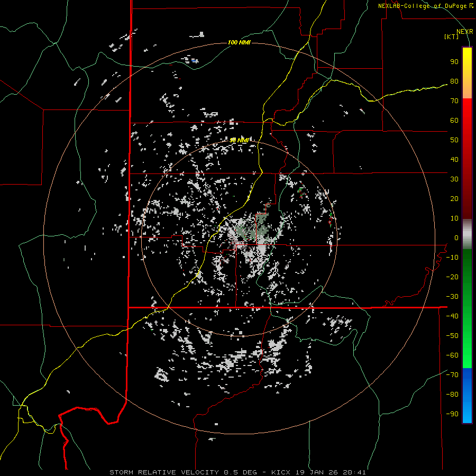The width and height of the screenshot is (476, 476).
Task: Select the 20 value on velocity scale
Action: pos(454,199)
